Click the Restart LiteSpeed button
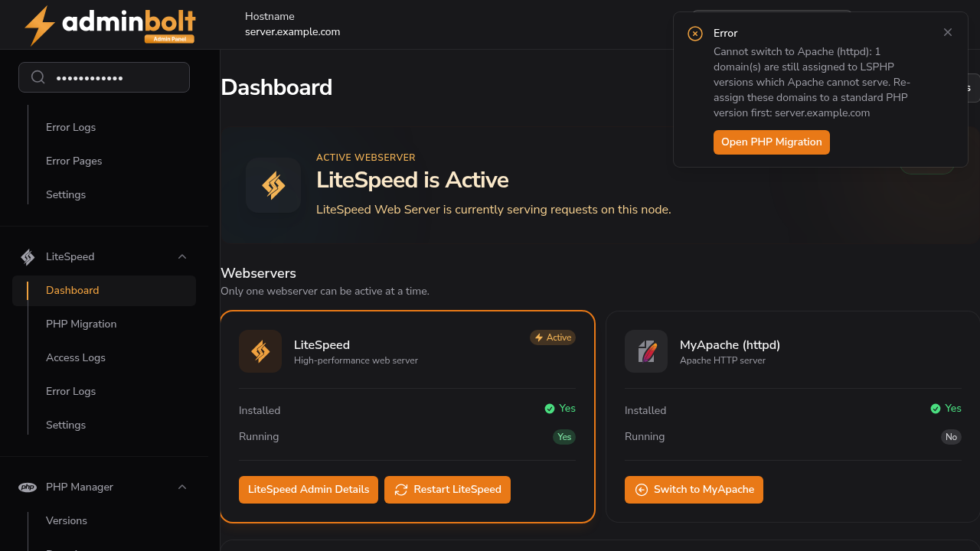Image resolution: width=980 pixels, height=551 pixels. coord(447,490)
